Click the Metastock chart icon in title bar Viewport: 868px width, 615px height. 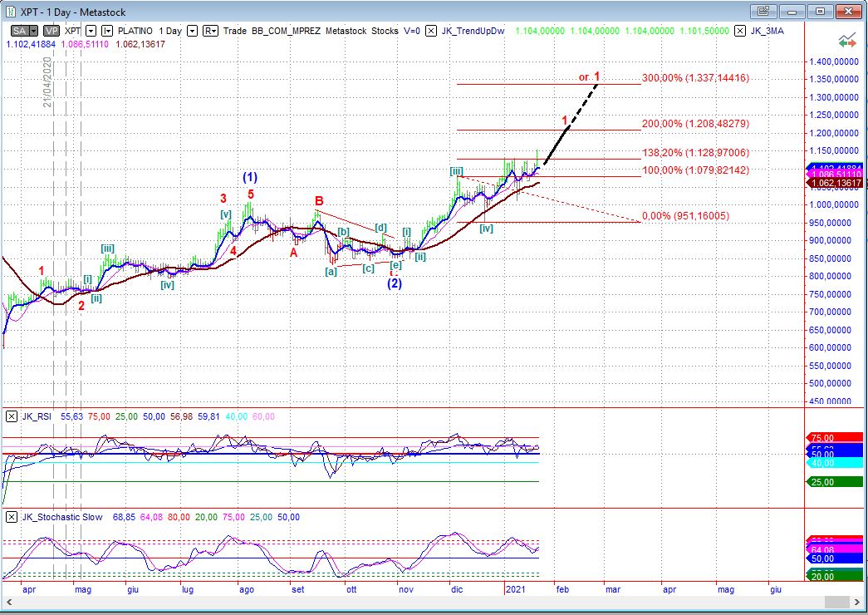9,12
